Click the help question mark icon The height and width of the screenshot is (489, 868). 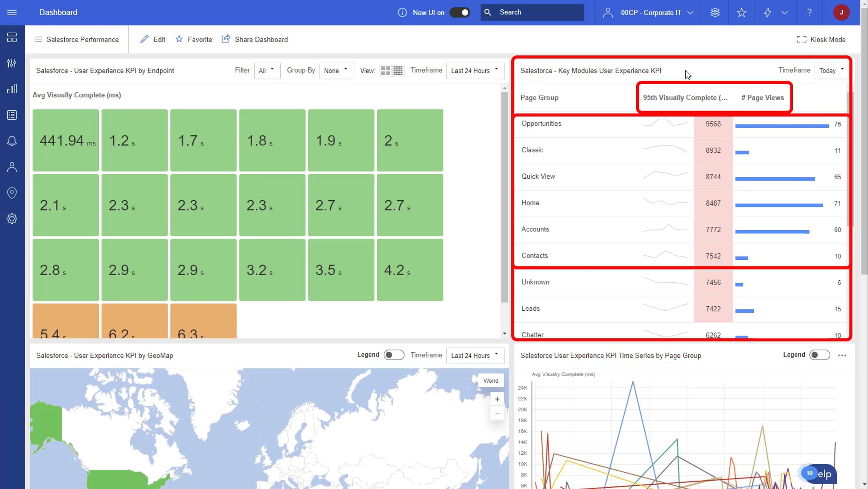pos(809,13)
